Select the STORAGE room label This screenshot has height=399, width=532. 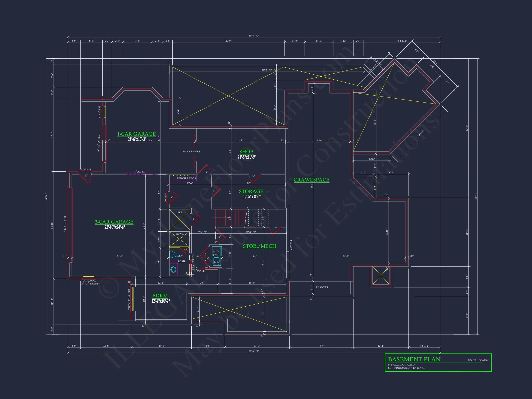[251, 191]
